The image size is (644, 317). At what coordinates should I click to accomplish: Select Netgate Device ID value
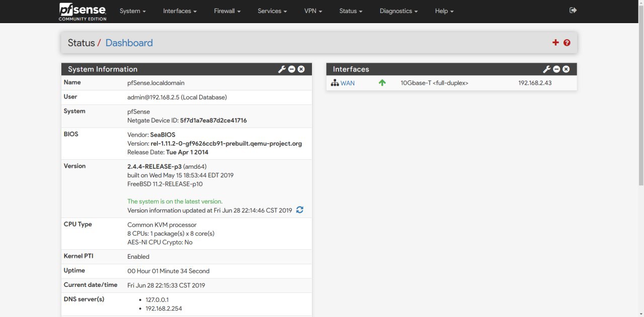coord(213,121)
